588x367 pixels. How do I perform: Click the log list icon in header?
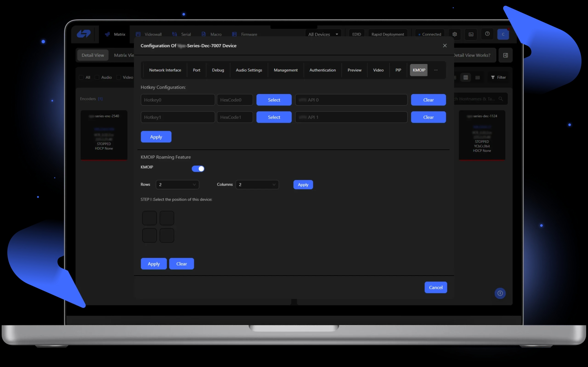[471, 34]
